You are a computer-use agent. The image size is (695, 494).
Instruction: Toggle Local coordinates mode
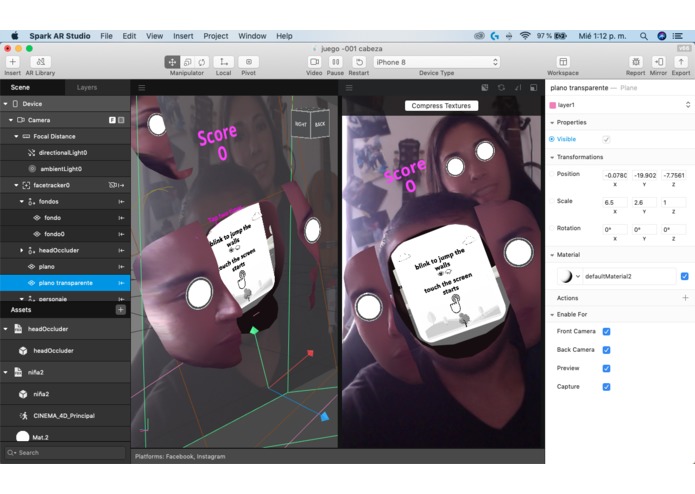pos(224,62)
